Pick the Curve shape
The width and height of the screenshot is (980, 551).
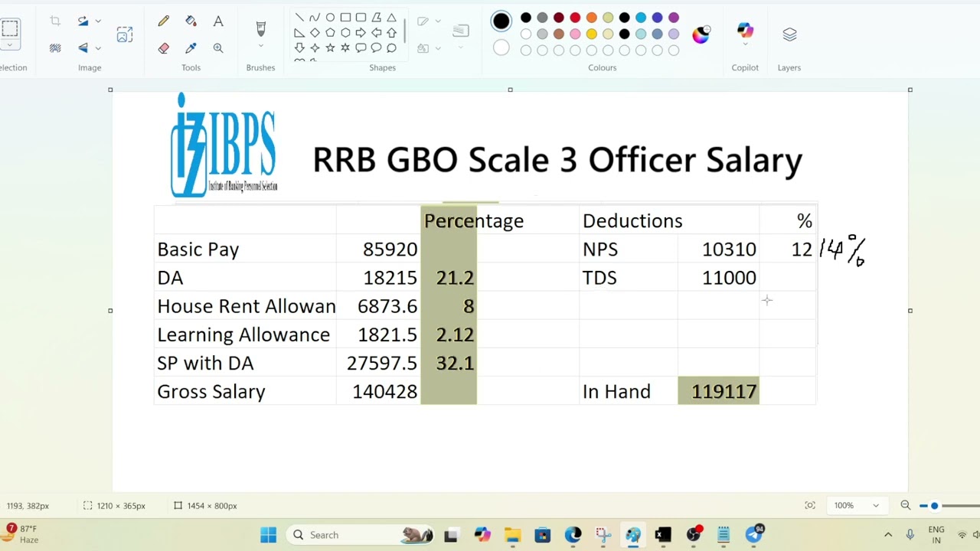pos(315,18)
